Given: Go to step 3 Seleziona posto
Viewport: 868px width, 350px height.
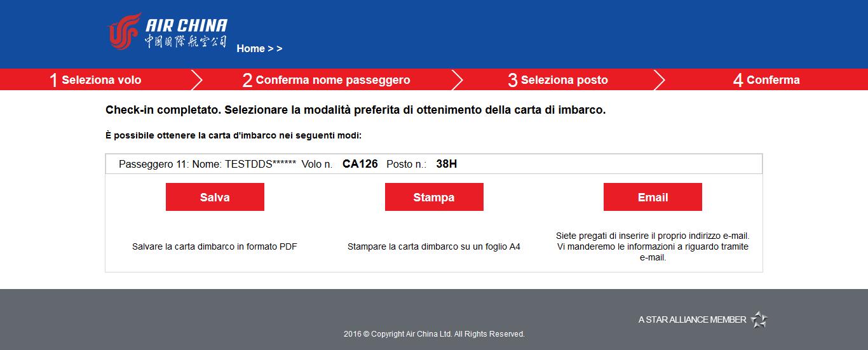Looking at the screenshot, I should (558, 80).
